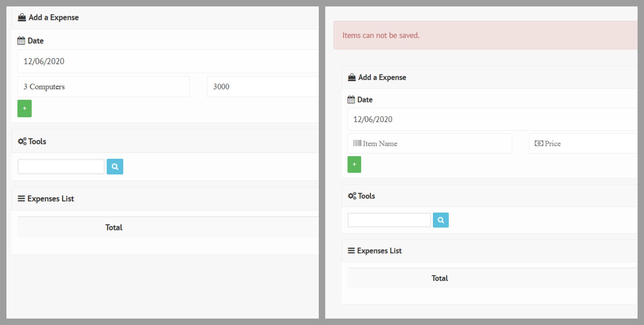
Task: Click the search text box in right Tools panel
Action: pos(389,220)
